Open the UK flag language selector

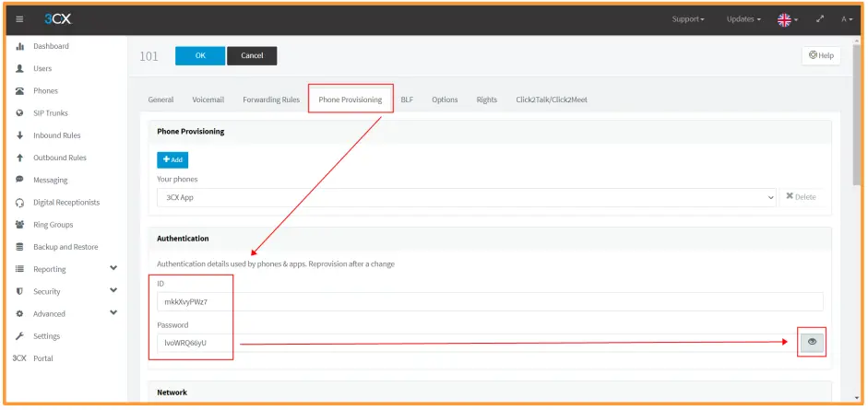(x=788, y=20)
